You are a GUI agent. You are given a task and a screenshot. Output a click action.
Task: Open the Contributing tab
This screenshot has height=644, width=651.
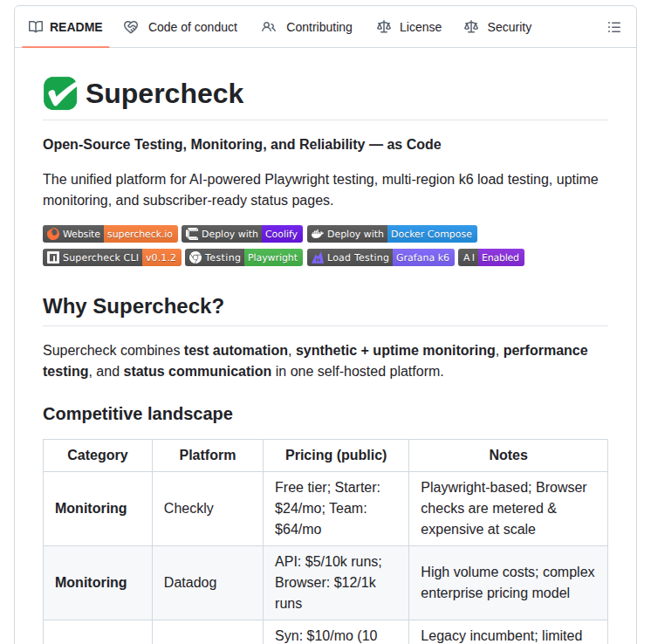click(307, 27)
